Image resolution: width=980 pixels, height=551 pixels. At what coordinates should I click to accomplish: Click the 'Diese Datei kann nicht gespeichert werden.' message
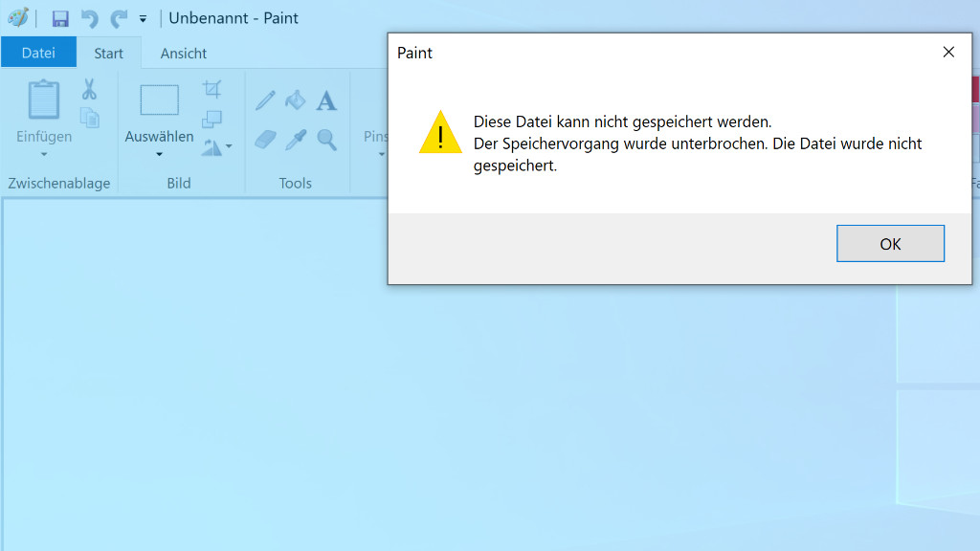(x=622, y=121)
